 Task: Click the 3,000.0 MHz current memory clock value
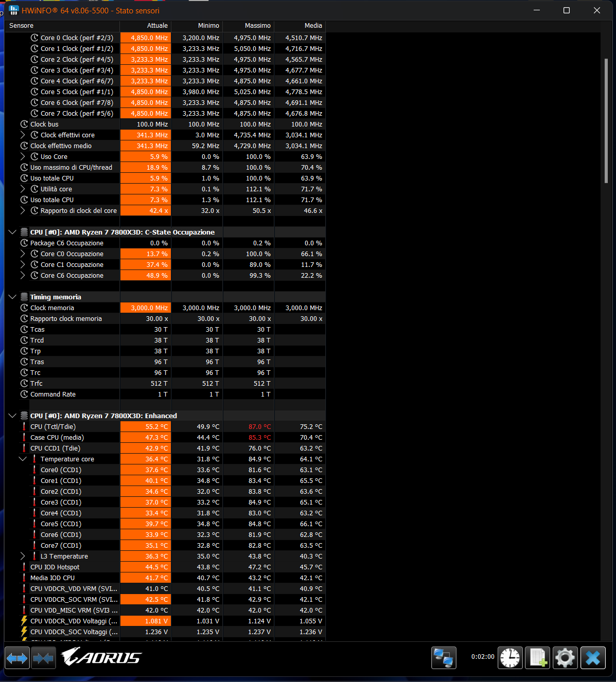pyautogui.click(x=146, y=308)
